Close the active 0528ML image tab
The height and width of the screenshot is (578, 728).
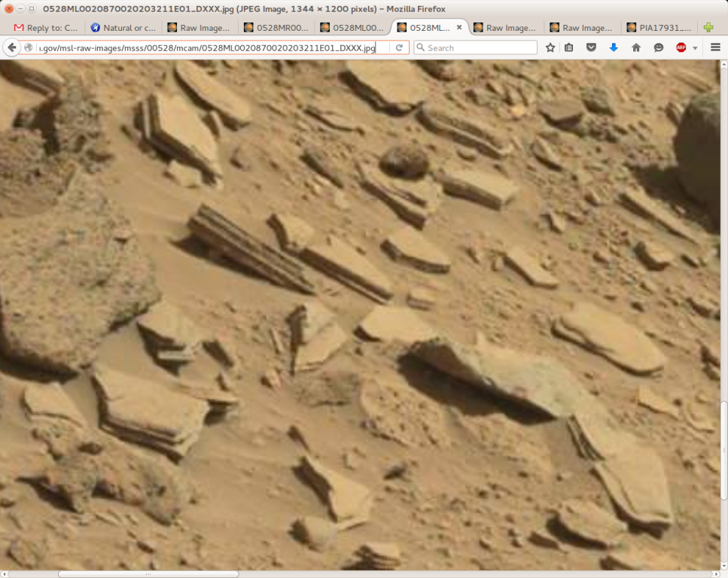pos(459,27)
